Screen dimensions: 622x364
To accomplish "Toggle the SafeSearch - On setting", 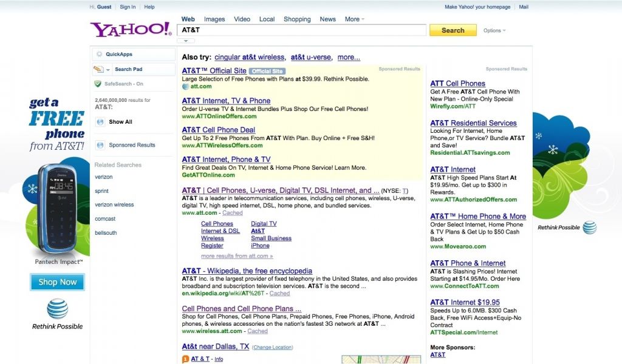I will click(x=123, y=84).
